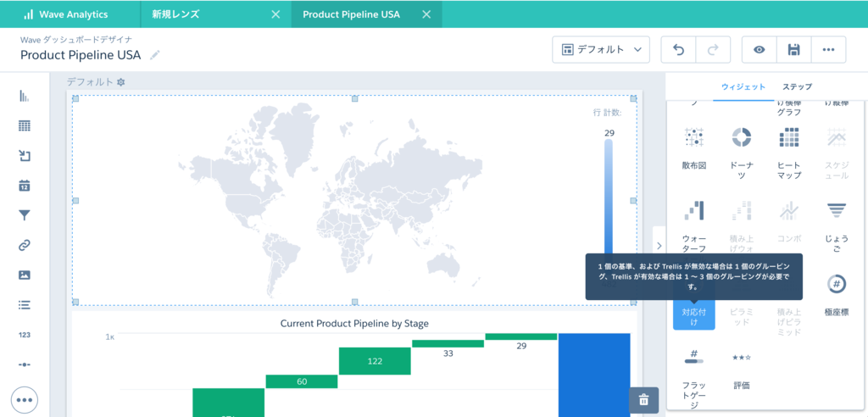This screenshot has height=417, width=868.
Task: Add a link widget from left sidebar
Action: pos(25,245)
